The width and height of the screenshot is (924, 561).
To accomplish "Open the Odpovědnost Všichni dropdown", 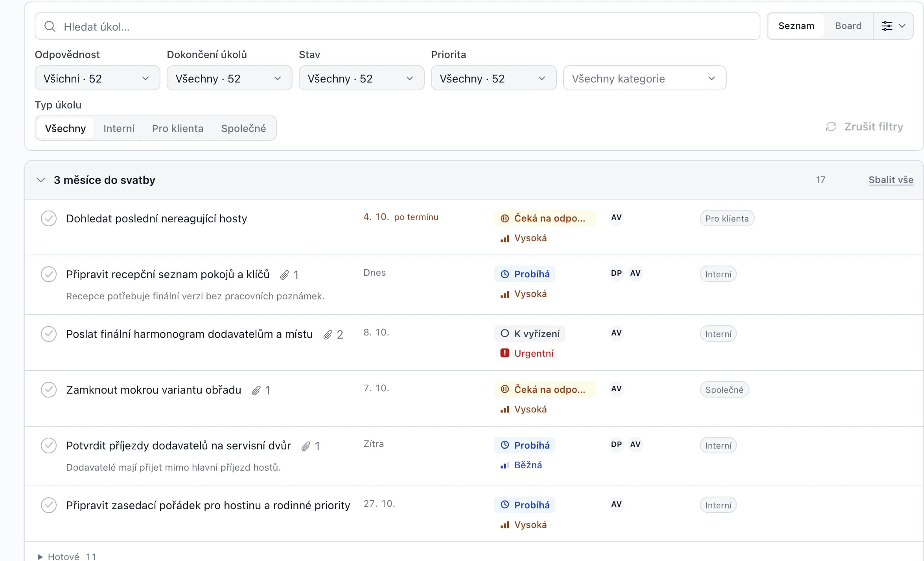I will coord(98,78).
